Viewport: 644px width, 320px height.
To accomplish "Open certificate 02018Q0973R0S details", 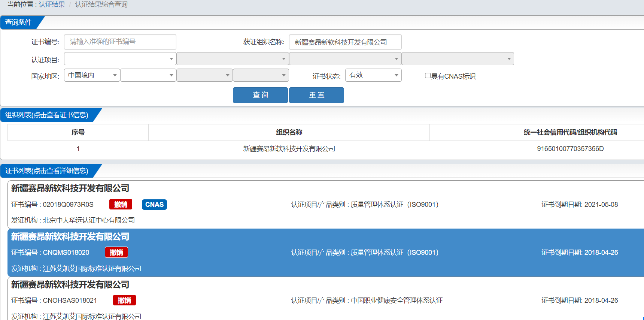I will [x=326, y=205].
